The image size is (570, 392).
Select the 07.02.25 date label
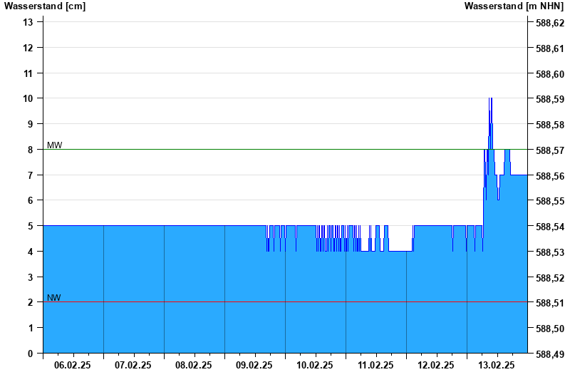[133, 365]
